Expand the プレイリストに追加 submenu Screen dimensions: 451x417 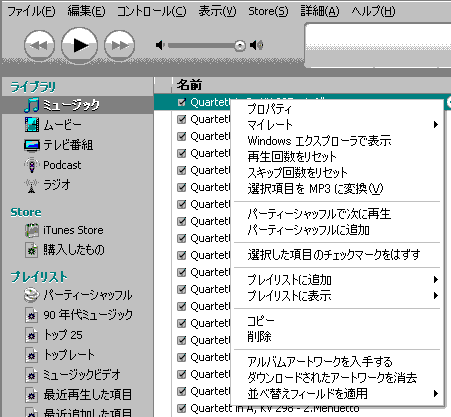(337, 280)
